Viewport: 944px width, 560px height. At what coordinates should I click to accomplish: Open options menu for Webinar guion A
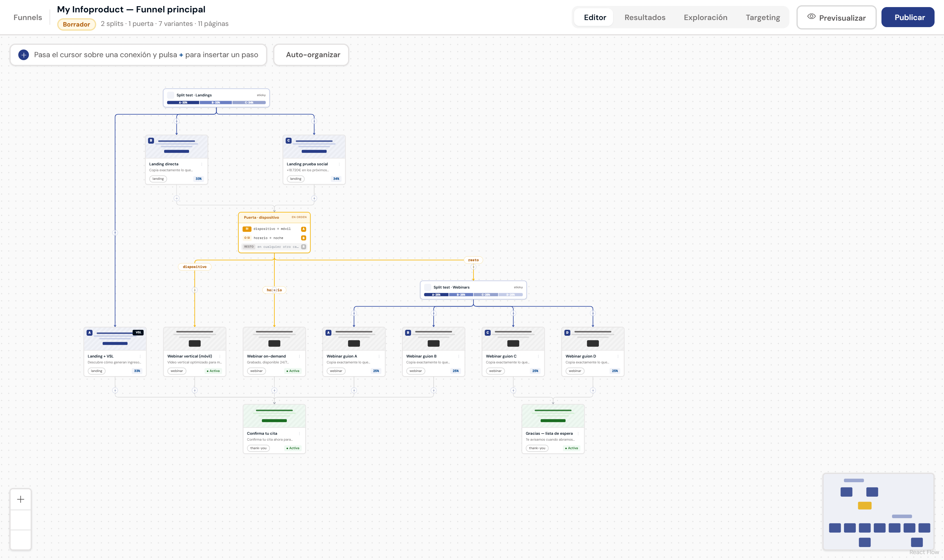[x=379, y=356]
